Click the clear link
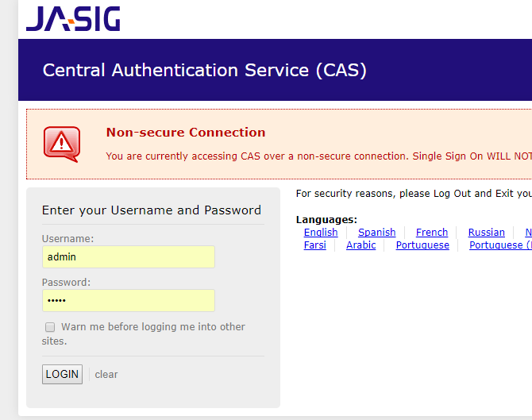This screenshot has width=532, height=420. point(106,375)
